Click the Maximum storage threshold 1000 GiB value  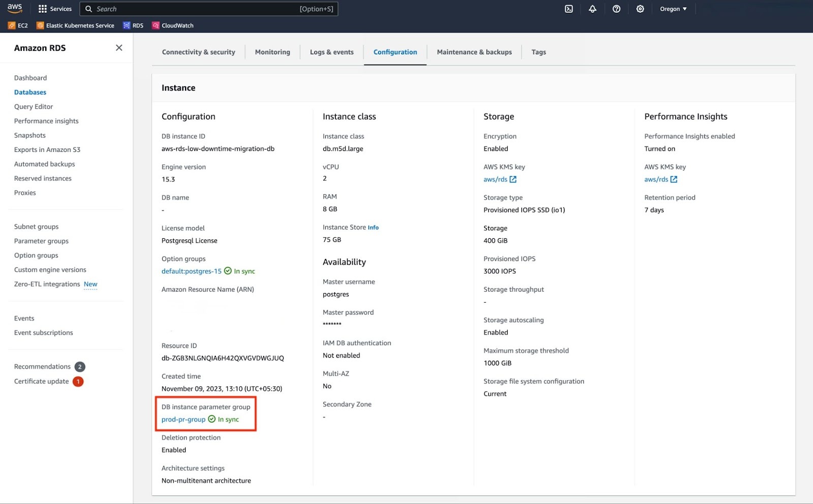pyautogui.click(x=497, y=363)
